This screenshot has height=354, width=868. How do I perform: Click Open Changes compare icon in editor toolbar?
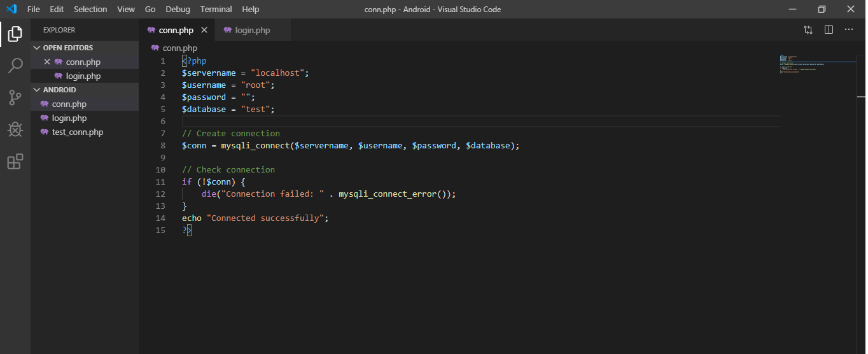pos(808,30)
